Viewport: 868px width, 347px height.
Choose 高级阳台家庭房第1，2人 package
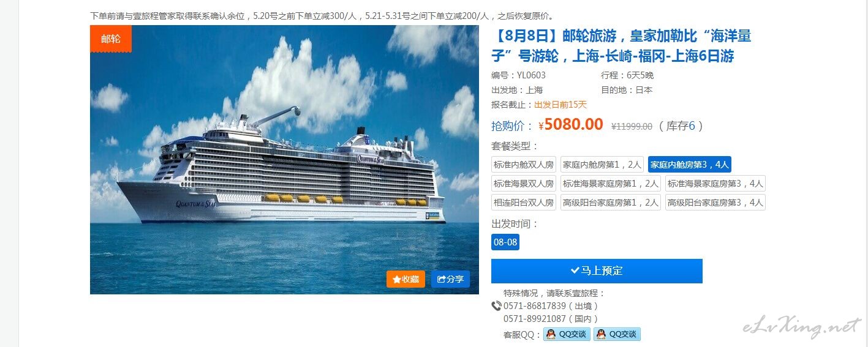611,203
